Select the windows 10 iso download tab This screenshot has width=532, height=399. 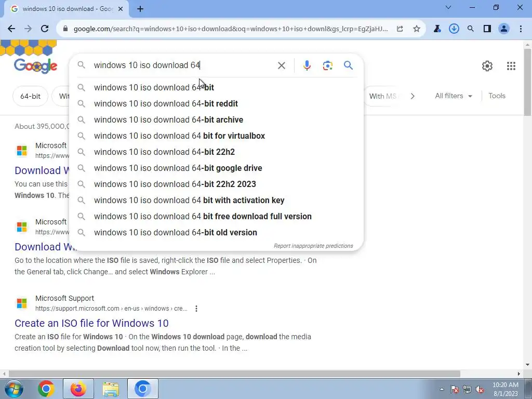pyautogui.click(x=66, y=9)
